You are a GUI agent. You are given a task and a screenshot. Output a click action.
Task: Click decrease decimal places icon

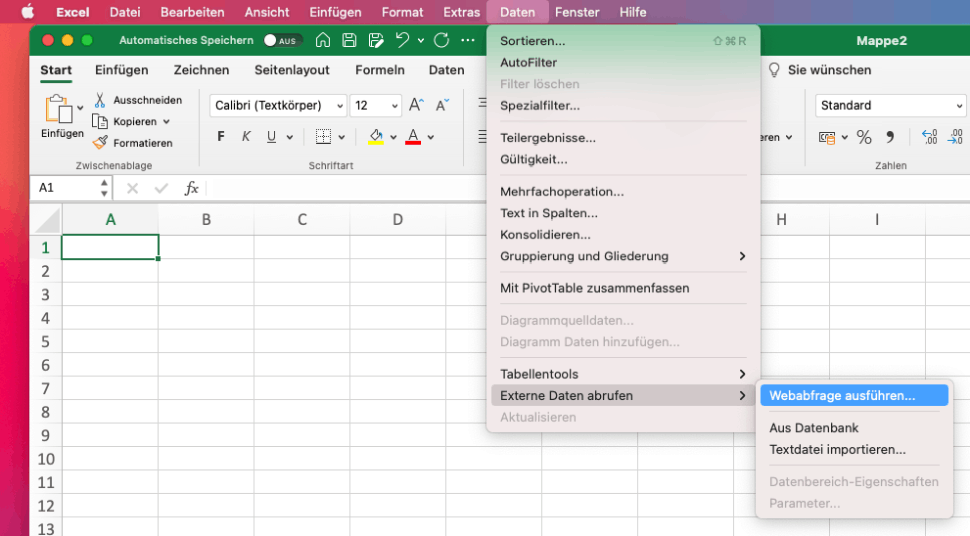pyautogui.click(x=955, y=137)
